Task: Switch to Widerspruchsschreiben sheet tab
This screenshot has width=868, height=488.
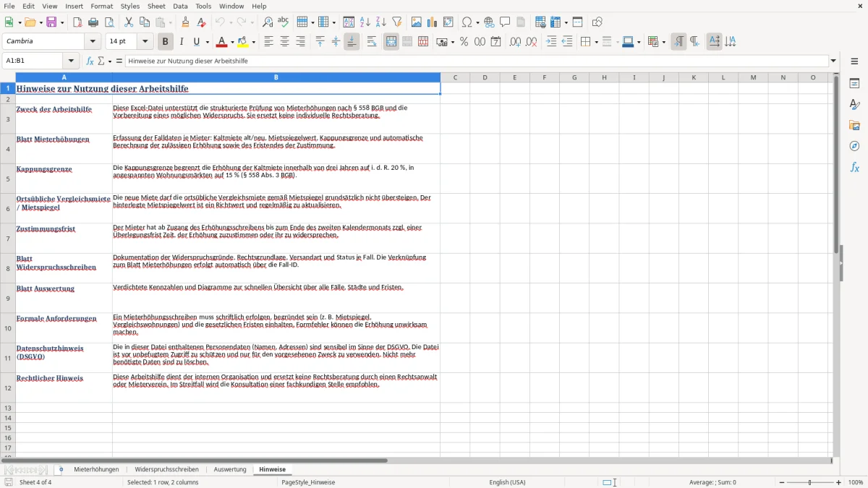Action: point(166,470)
